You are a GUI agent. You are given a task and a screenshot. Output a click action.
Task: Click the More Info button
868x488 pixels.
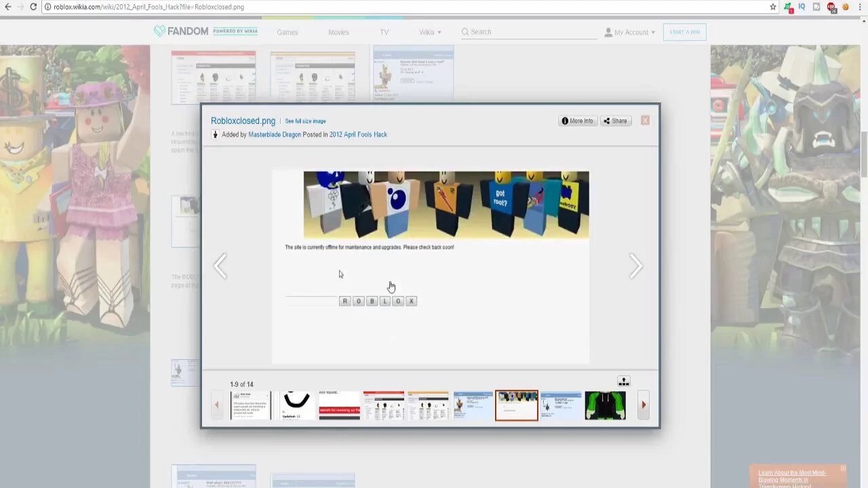(577, 121)
